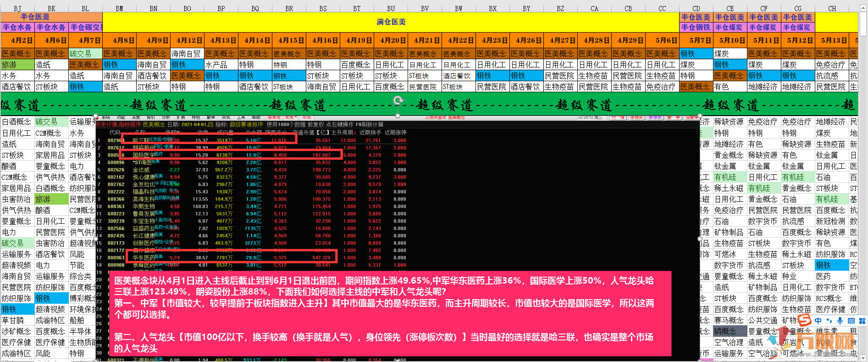
Task: Click the 综合类 cell
Action: 83,276
